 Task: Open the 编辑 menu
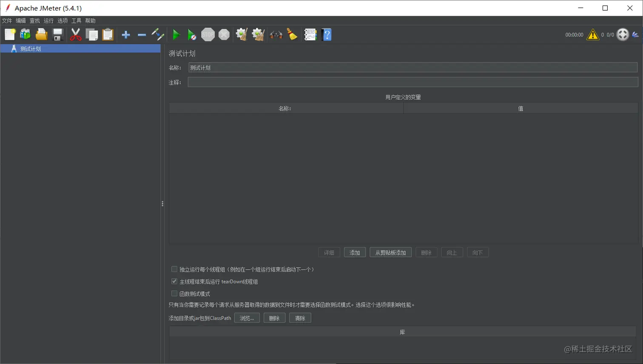[x=21, y=20]
